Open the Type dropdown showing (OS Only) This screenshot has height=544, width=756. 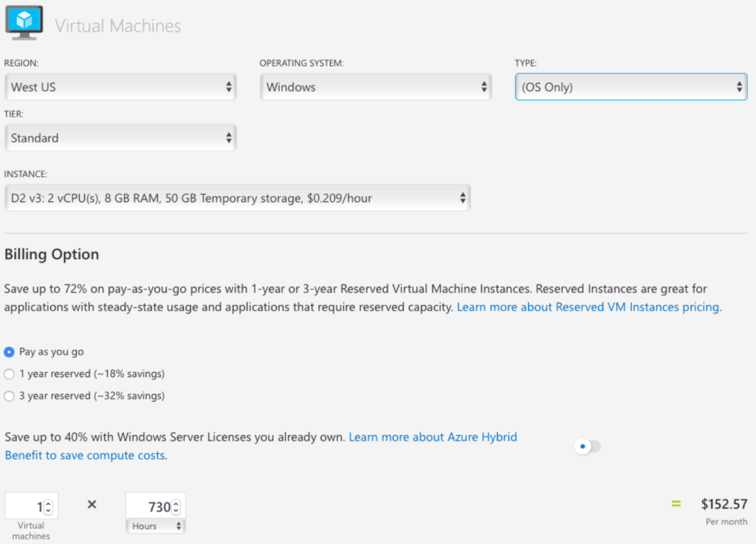(x=631, y=87)
